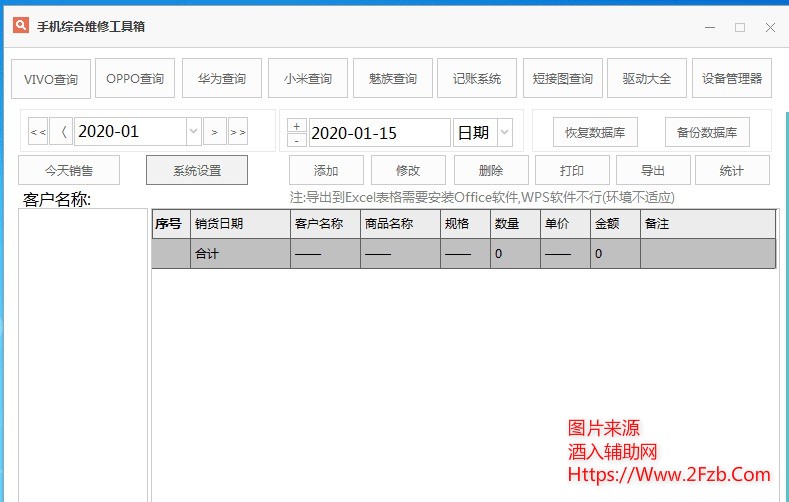Select the 驱动大全 tab
The width and height of the screenshot is (789, 502).
(647, 78)
